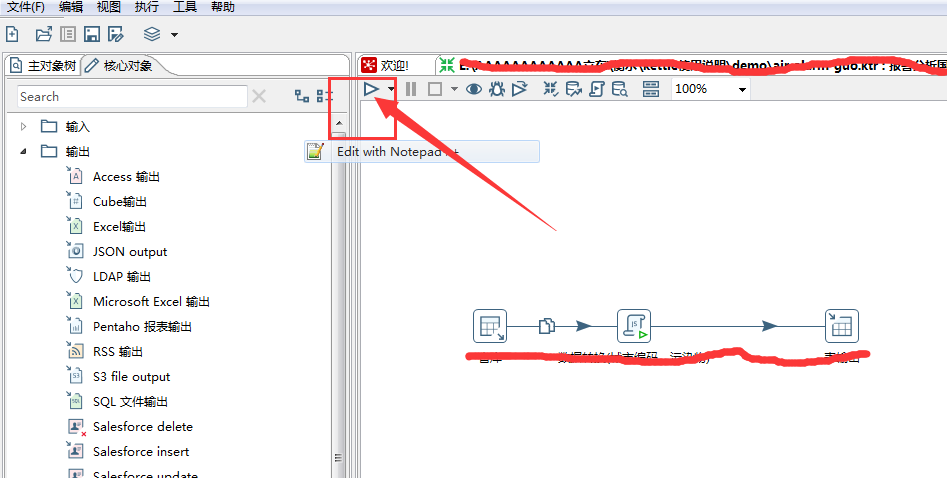Click the JavaScript step on the canvas

(x=634, y=326)
